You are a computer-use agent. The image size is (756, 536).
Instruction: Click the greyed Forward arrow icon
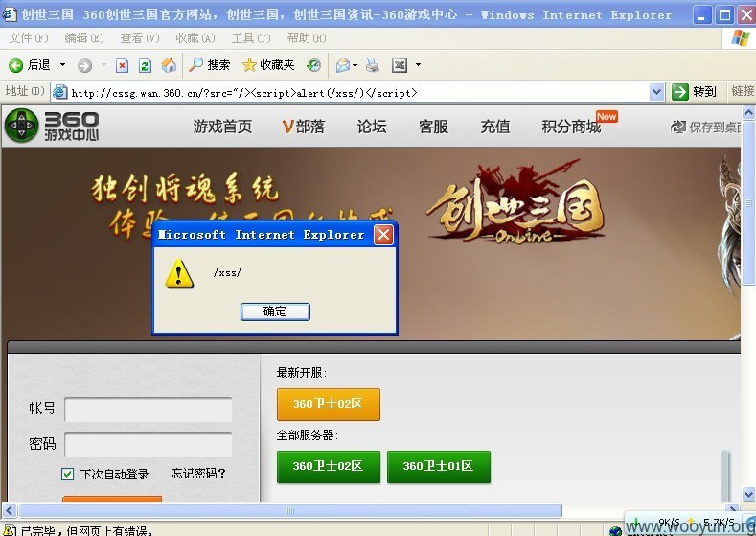click(x=85, y=65)
